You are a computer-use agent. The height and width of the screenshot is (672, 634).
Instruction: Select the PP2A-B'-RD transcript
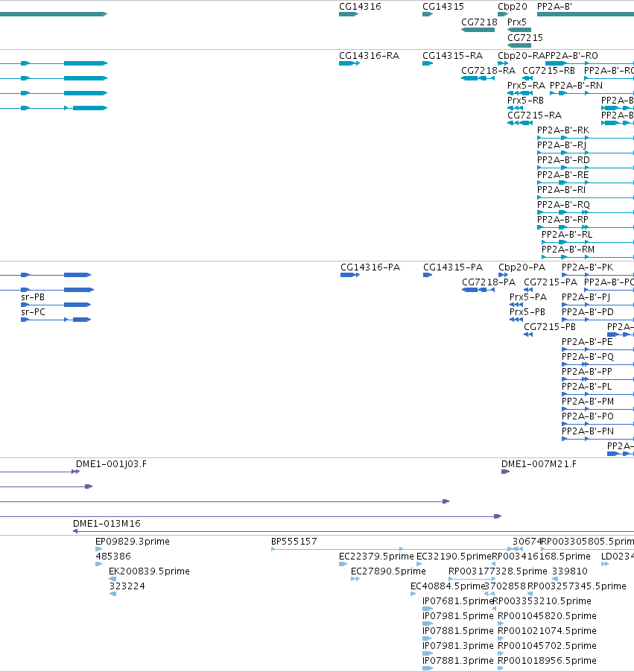pyautogui.click(x=563, y=160)
